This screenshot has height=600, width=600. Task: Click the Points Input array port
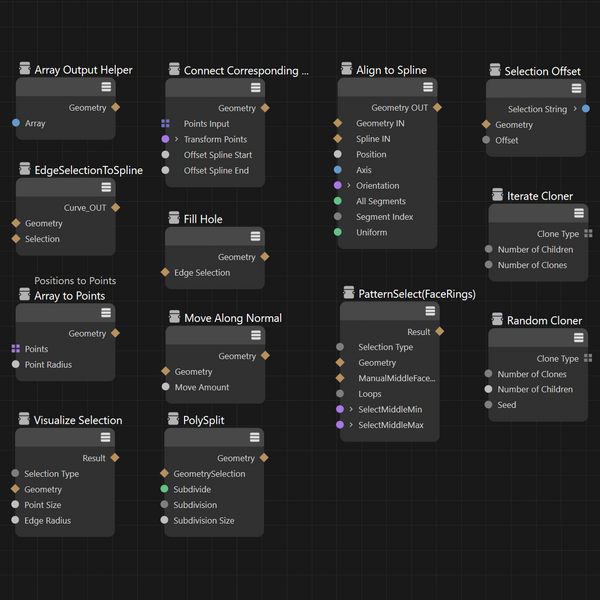(x=165, y=123)
